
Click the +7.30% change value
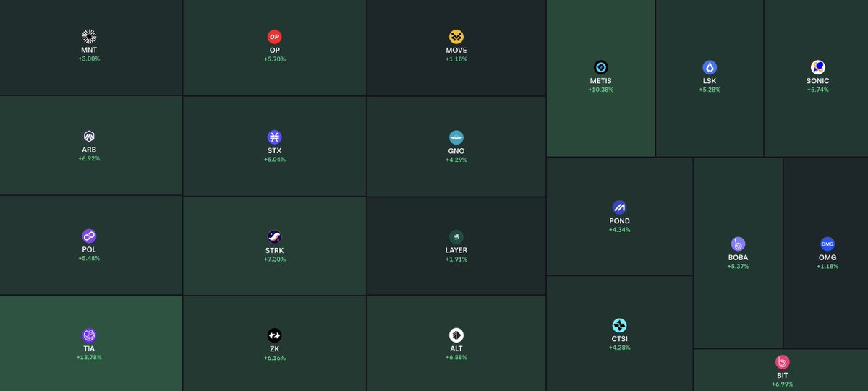(274, 259)
